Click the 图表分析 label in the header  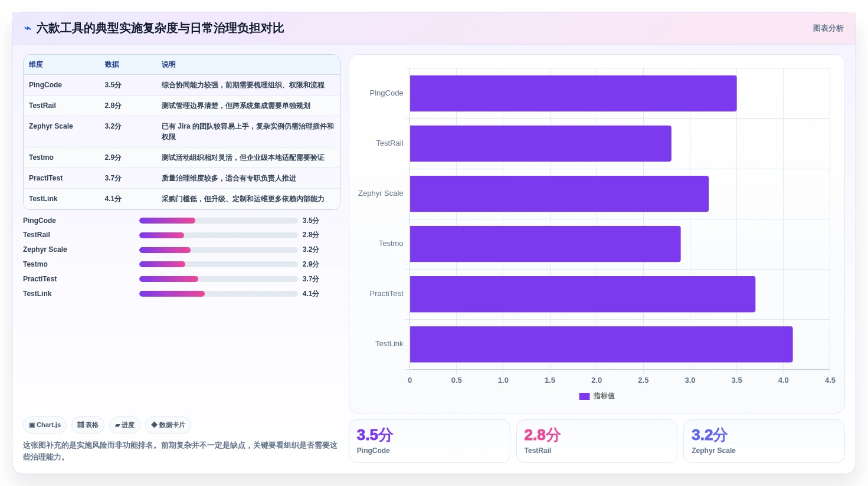click(828, 28)
